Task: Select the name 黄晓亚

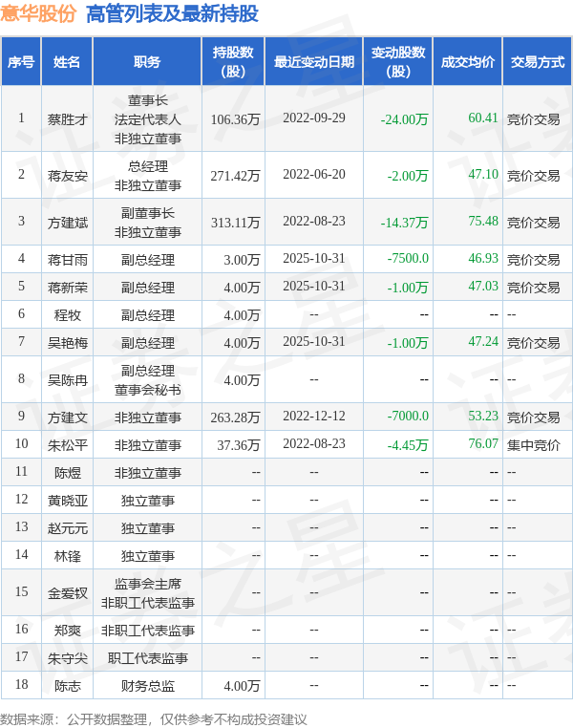Action: [x=67, y=501]
